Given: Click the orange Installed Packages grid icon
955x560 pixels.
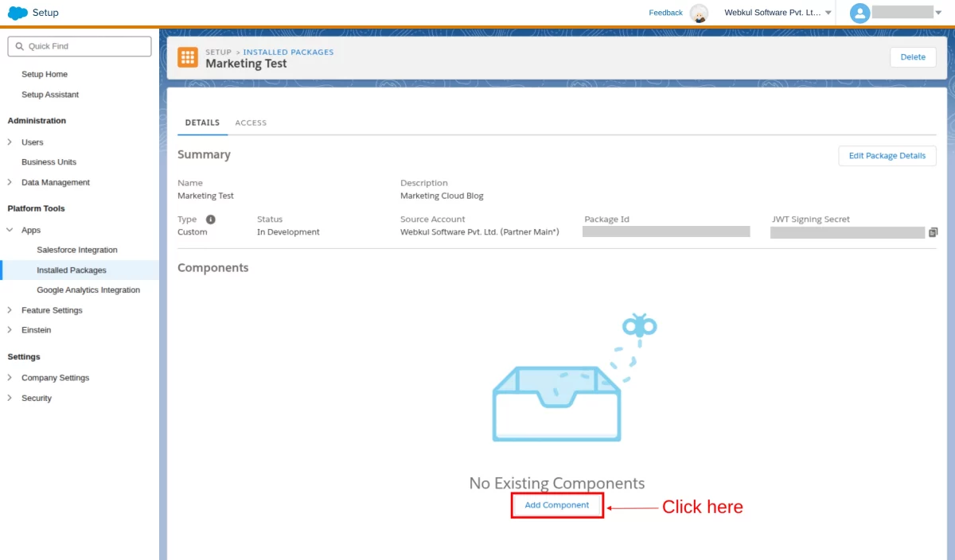Looking at the screenshot, I should pos(188,57).
